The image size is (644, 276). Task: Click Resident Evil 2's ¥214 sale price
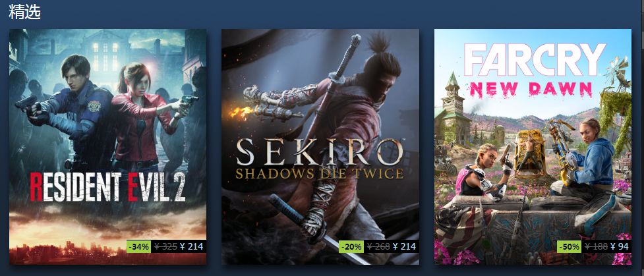(192, 246)
